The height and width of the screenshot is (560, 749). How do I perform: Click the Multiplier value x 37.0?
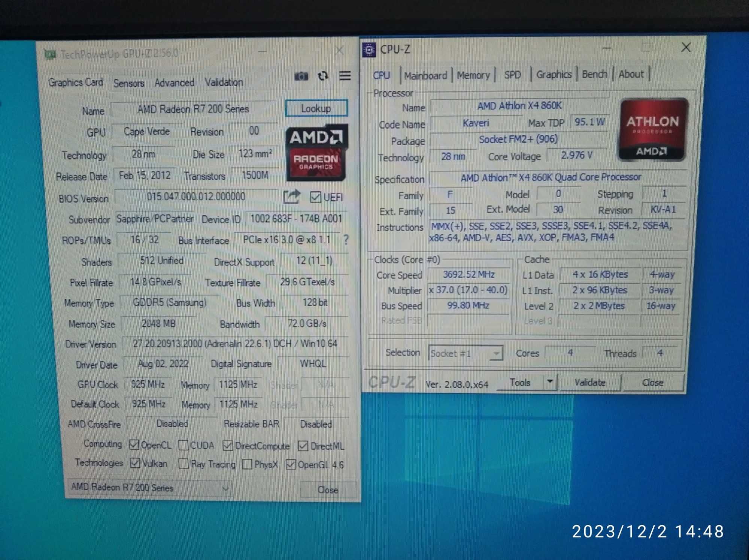(468, 290)
